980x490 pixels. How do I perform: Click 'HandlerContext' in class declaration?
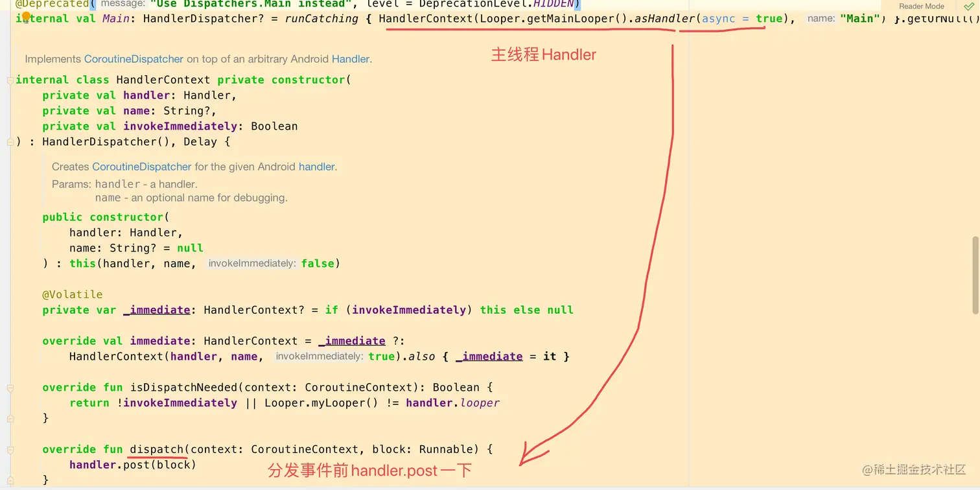tap(163, 80)
